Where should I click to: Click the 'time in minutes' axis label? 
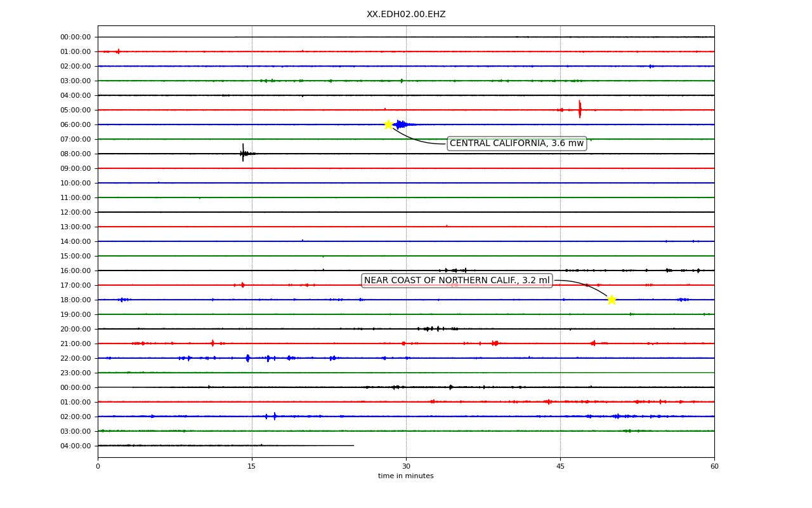406,476
